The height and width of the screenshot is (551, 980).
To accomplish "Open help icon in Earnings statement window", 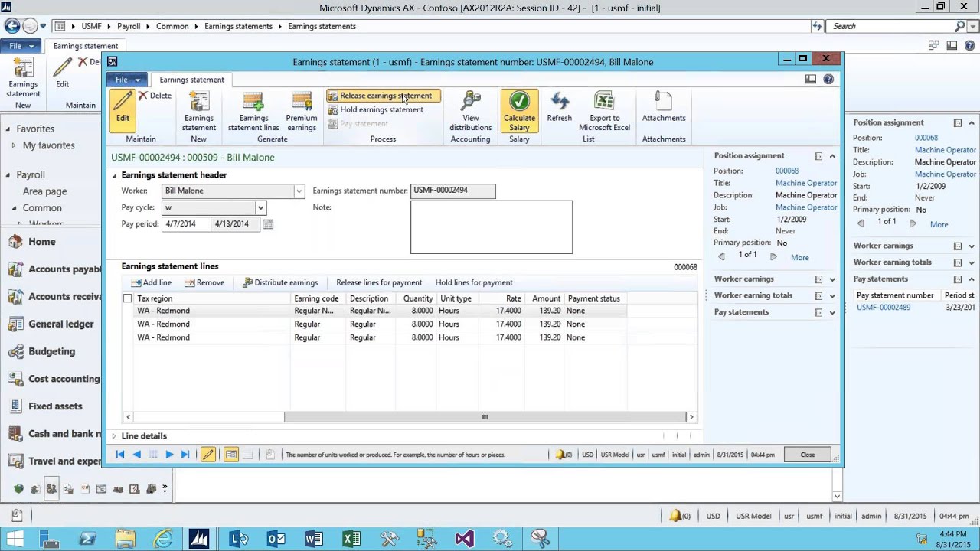I will pos(828,79).
